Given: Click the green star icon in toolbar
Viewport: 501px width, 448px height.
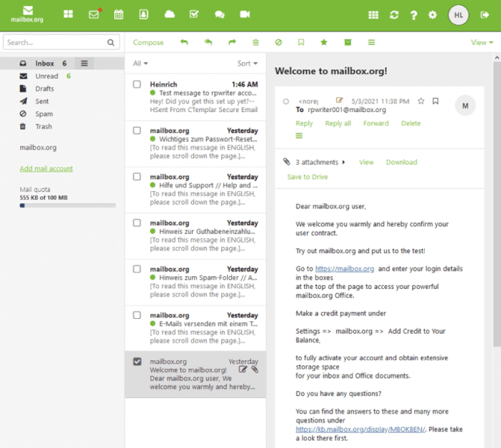Looking at the screenshot, I should point(324,42).
